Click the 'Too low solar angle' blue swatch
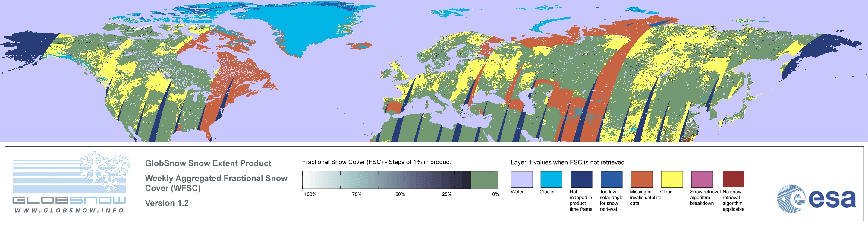Viewport: 868px width, 225px height. click(612, 179)
